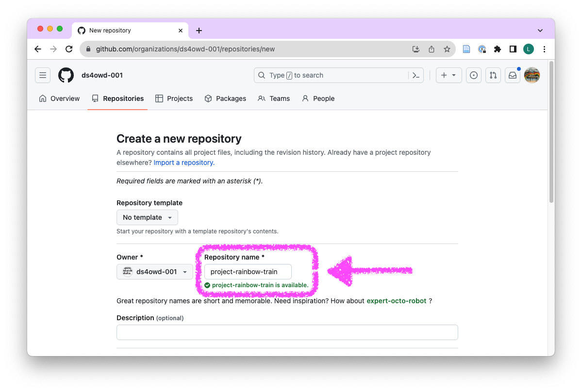Image resolution: width=582 pixels, height=392 pixels.
Task: Go to the People tab
Action: (x=318, y=98)
